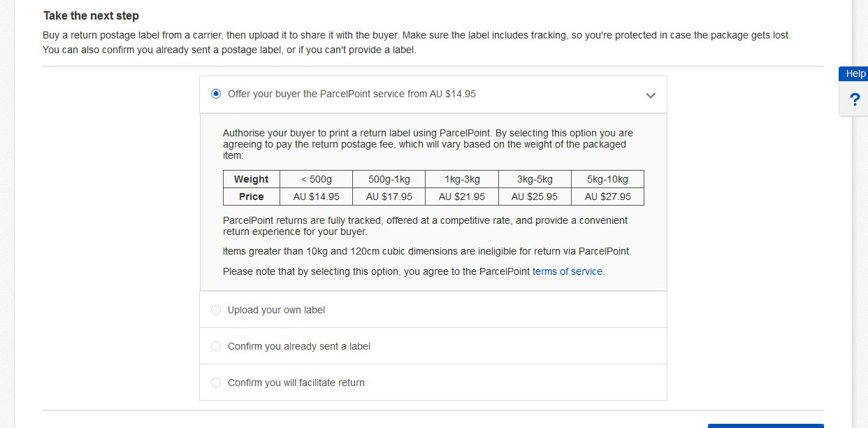
Task: Choose the Upload your own label radio
Action: (216, 310)
